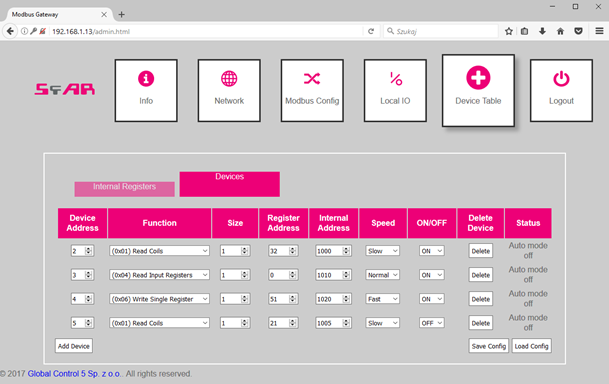Click the STAR logo

tap(64, 89)
